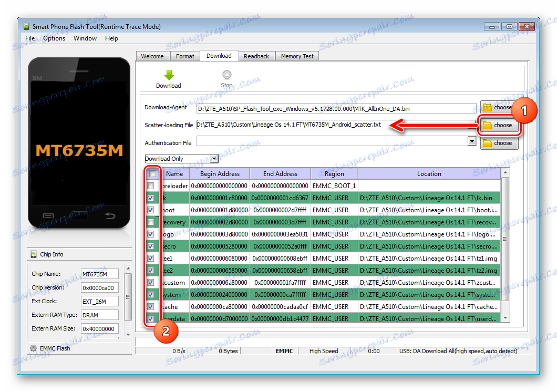Screen dimensions: 557x392
Task: Click the tz2.img location cell
Action: (x=429, y=270)
